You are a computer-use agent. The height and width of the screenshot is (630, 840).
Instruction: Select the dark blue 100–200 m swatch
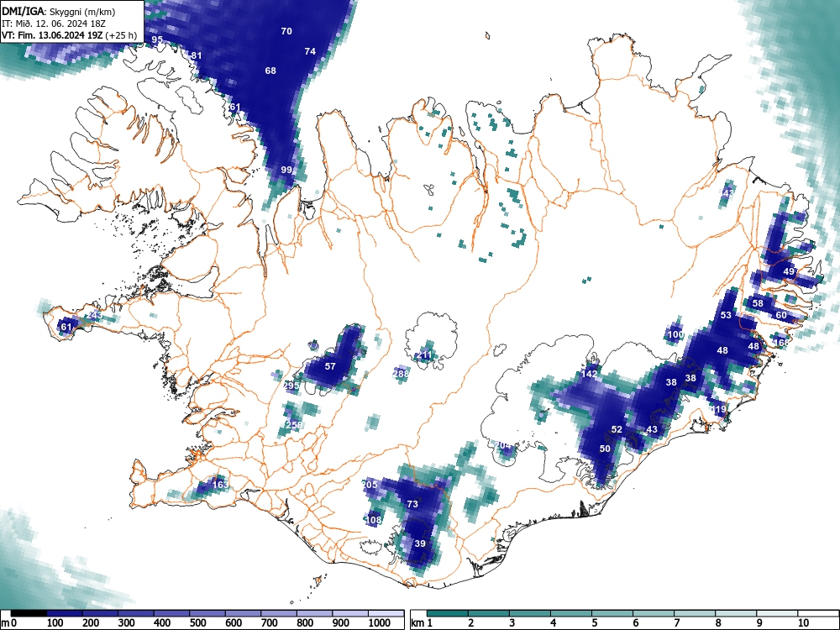click(x=65, y=613)
